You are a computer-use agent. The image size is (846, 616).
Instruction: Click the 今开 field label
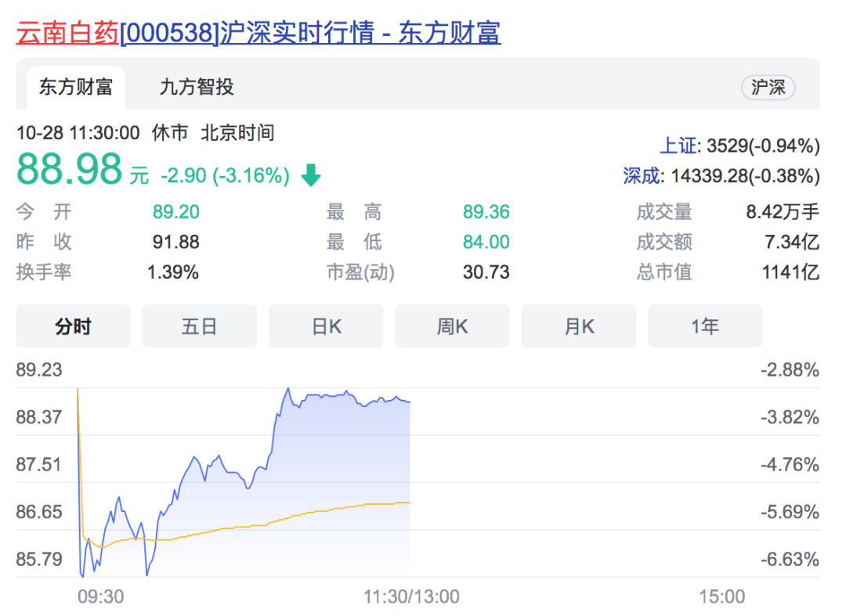[44, 212]
